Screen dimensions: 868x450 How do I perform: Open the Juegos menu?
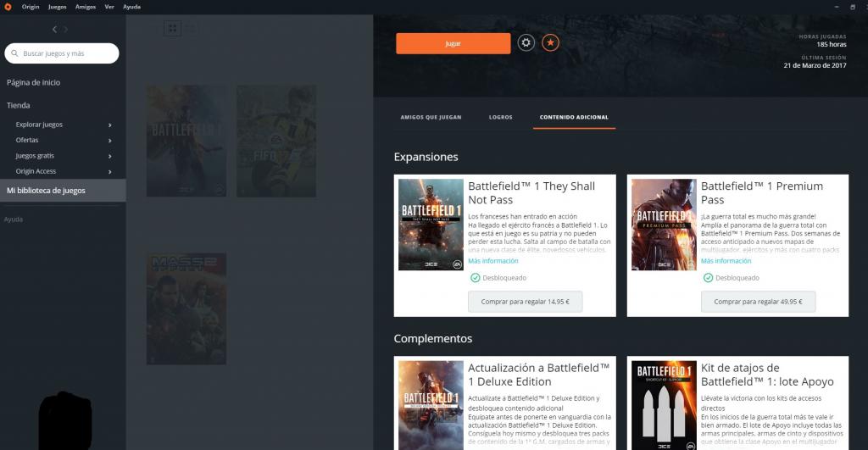(57, 7)
